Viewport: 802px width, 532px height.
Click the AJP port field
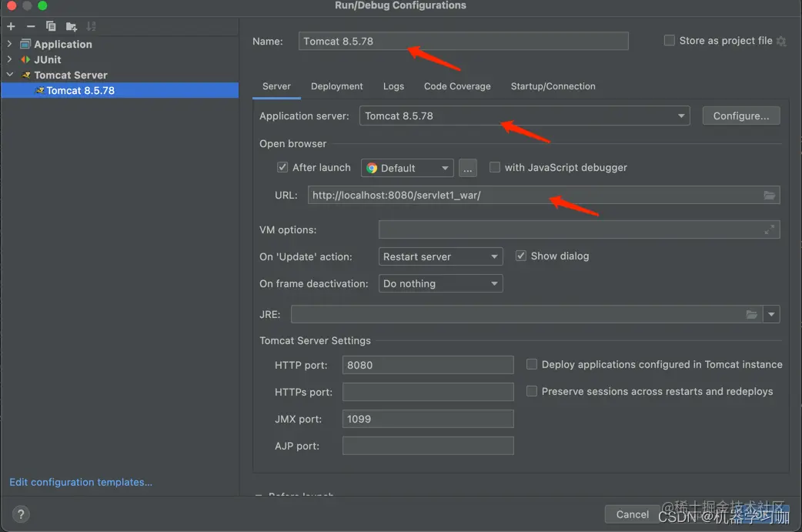[x=428, y=446]
